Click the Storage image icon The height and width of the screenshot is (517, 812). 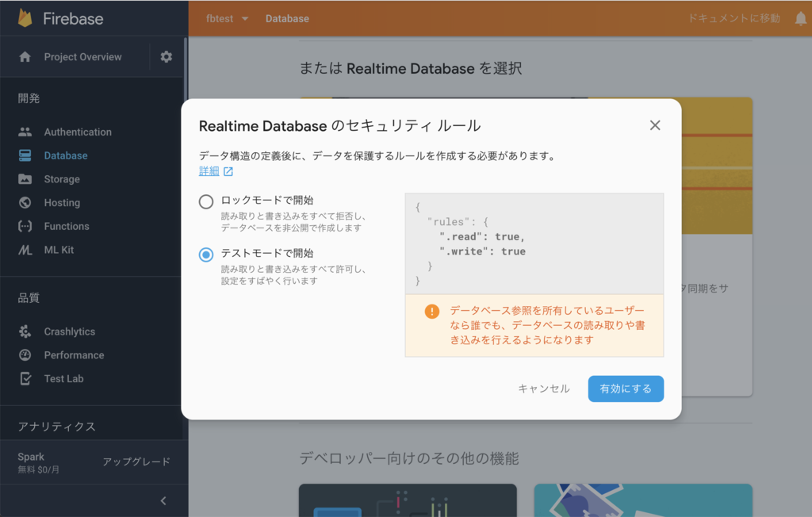[x=25, y=179]
